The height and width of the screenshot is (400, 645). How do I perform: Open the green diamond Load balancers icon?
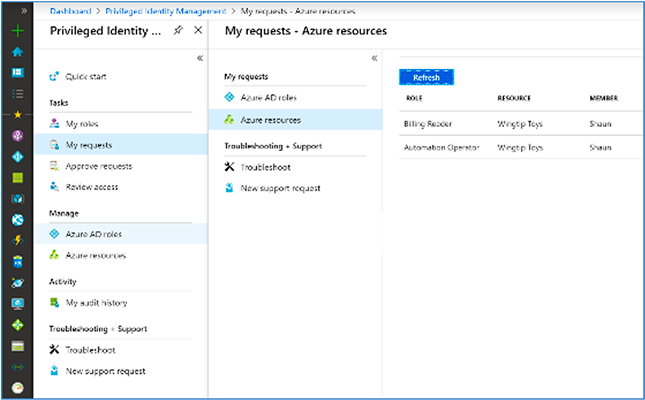pos(18,325)
